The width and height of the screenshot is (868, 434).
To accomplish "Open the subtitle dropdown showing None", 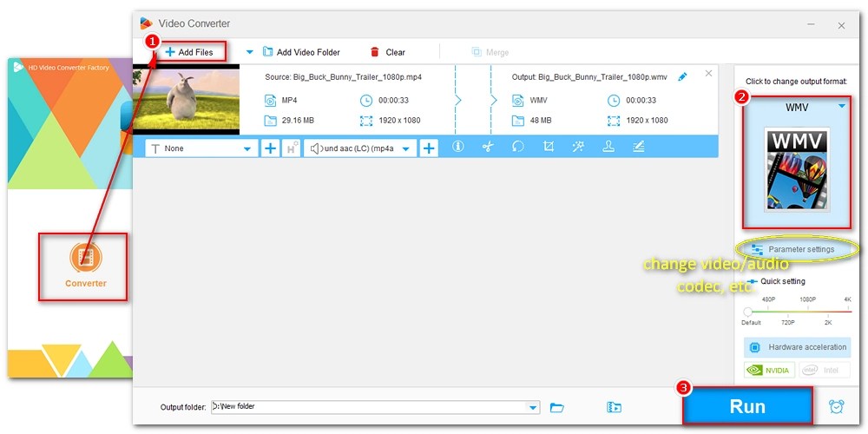I will (201, 148).
